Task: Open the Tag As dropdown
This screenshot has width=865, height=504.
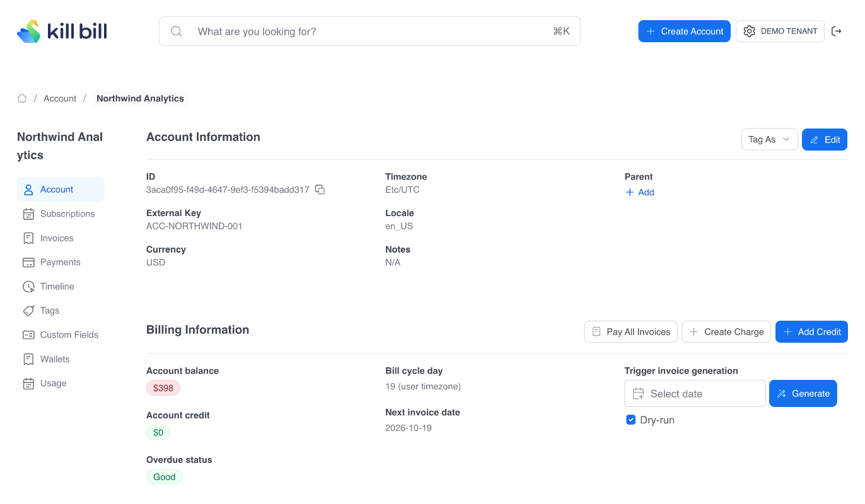Action: [x=769, y=139]
